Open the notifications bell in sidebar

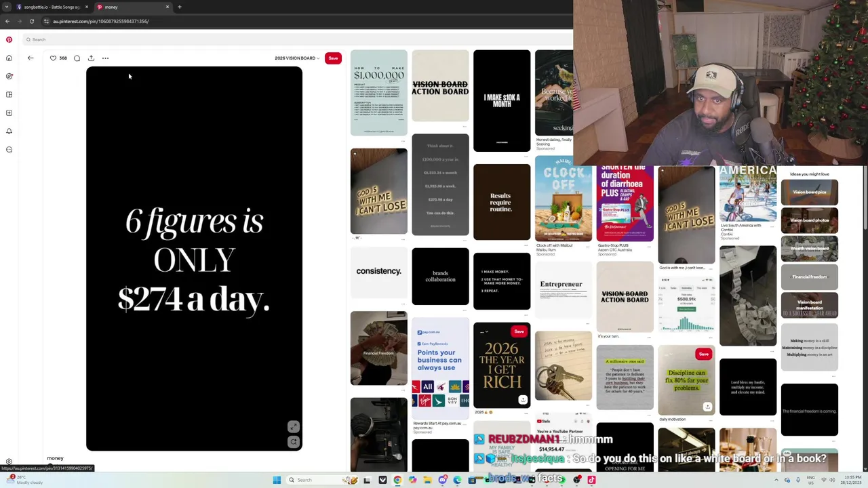coord(9,131)
